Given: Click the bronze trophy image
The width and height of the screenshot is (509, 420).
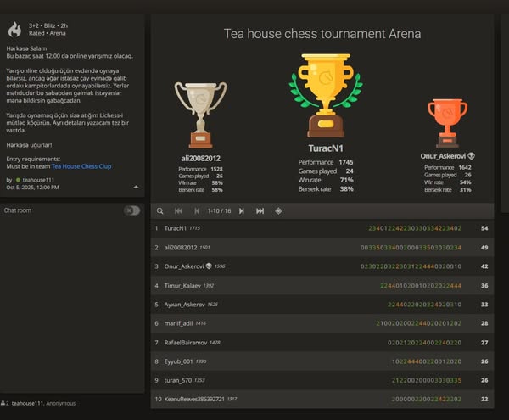Looking at the screenshot, I should click(447, 123).
